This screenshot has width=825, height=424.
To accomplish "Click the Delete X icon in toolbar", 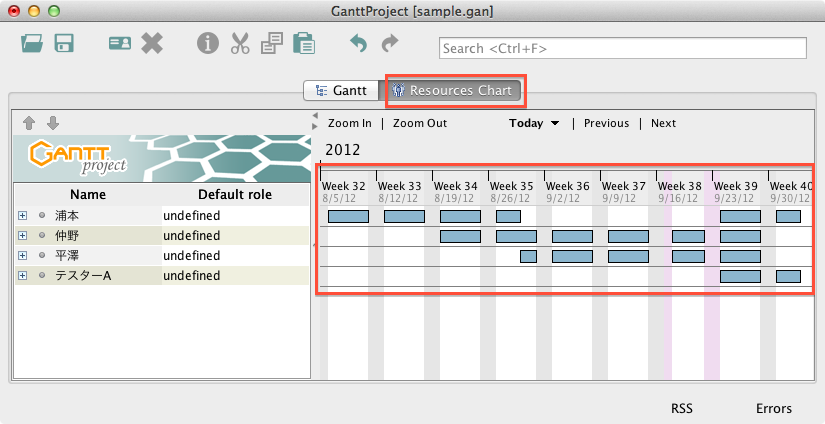I will (x=152, y=44).
